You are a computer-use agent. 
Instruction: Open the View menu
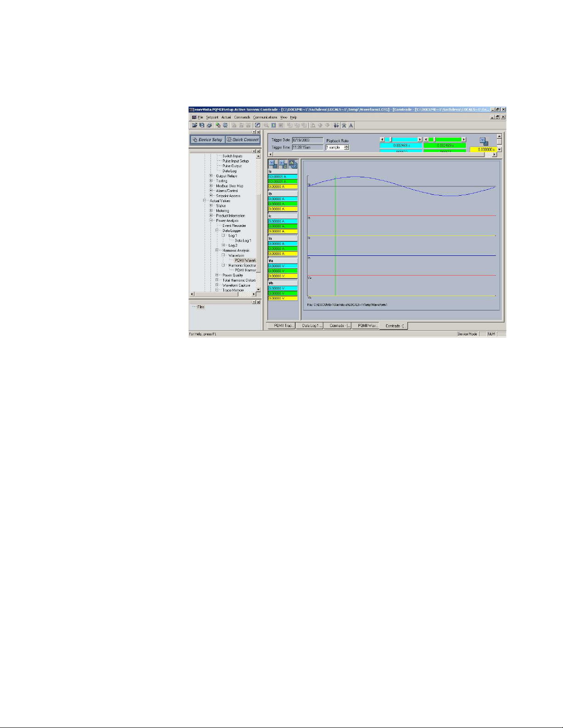pos(284,117)
